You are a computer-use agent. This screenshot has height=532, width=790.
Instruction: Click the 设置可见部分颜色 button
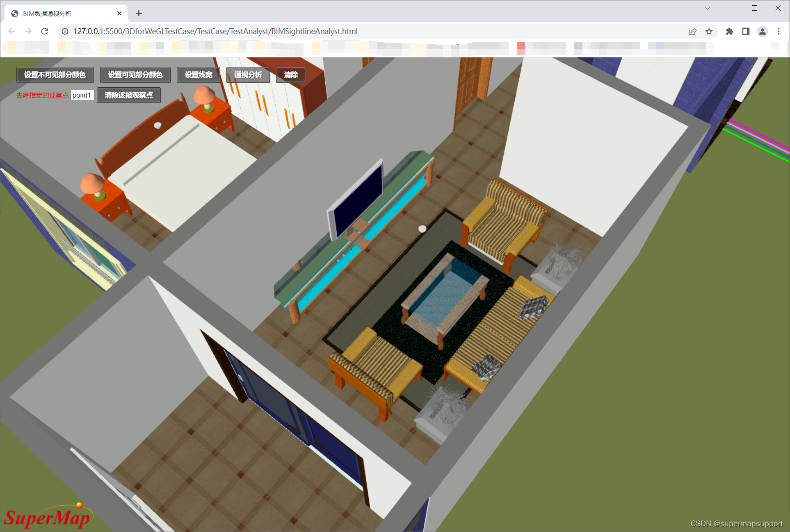135,75
